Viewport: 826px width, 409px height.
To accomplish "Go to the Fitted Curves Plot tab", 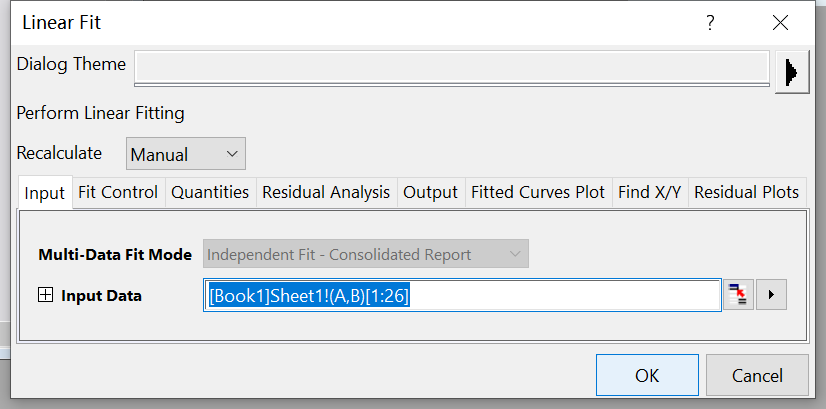I will (x=538, y=192).
